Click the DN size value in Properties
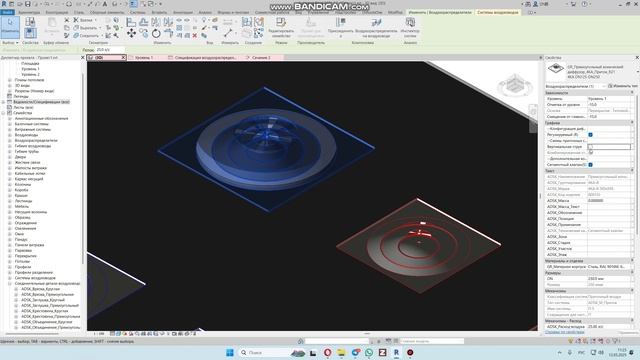 click(609, 278)
